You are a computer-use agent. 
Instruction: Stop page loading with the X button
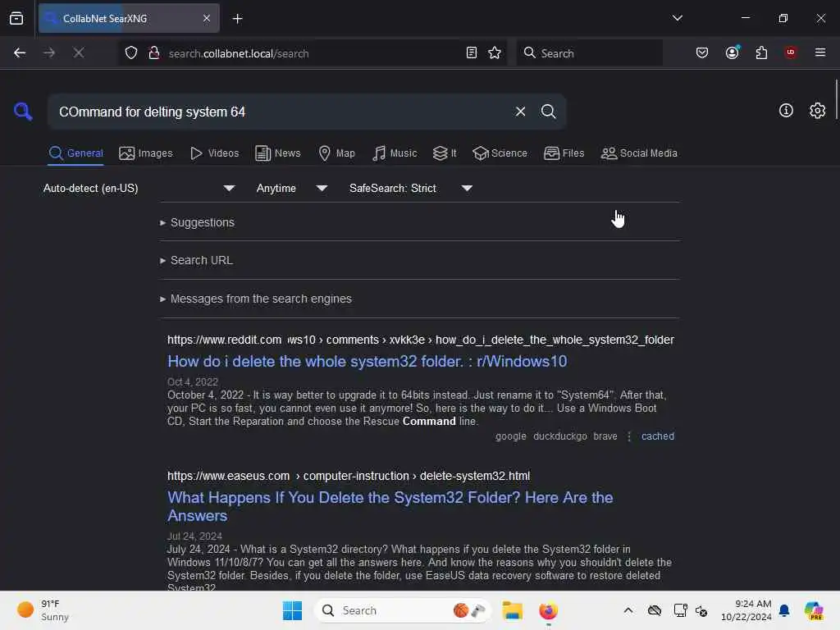click(78, 52)
